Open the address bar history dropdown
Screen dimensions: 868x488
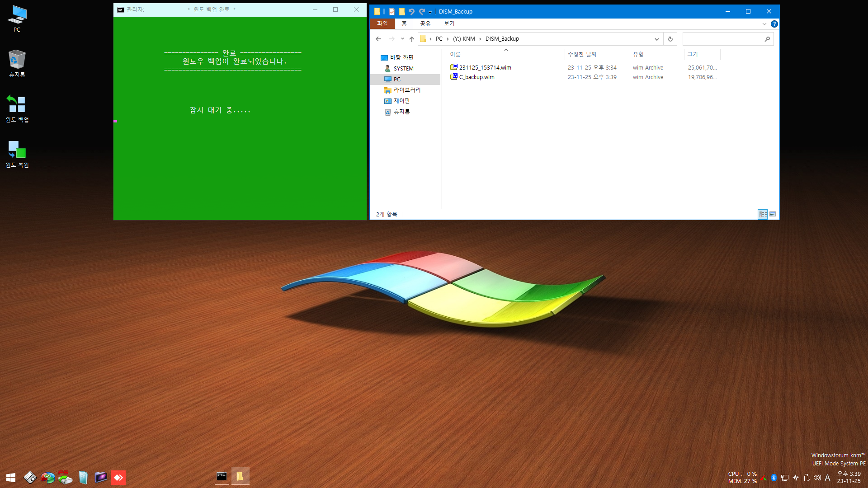[656, 39]
